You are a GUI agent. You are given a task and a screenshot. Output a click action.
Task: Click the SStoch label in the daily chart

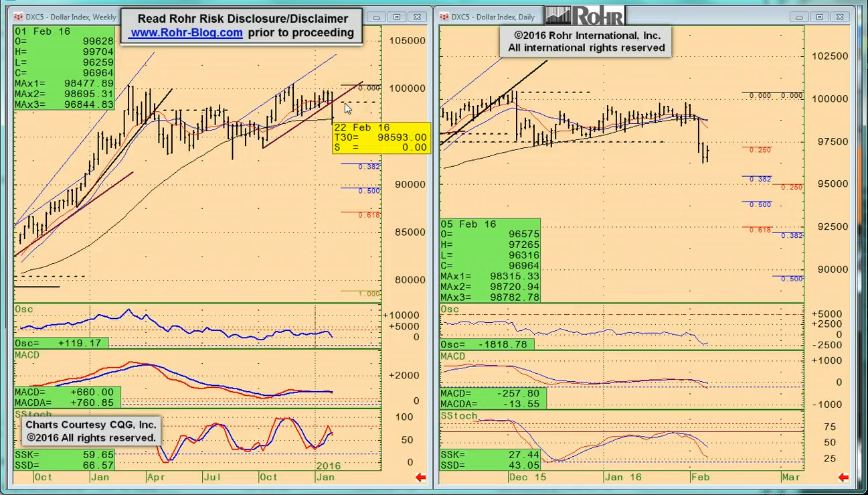[x=458, y=416]
